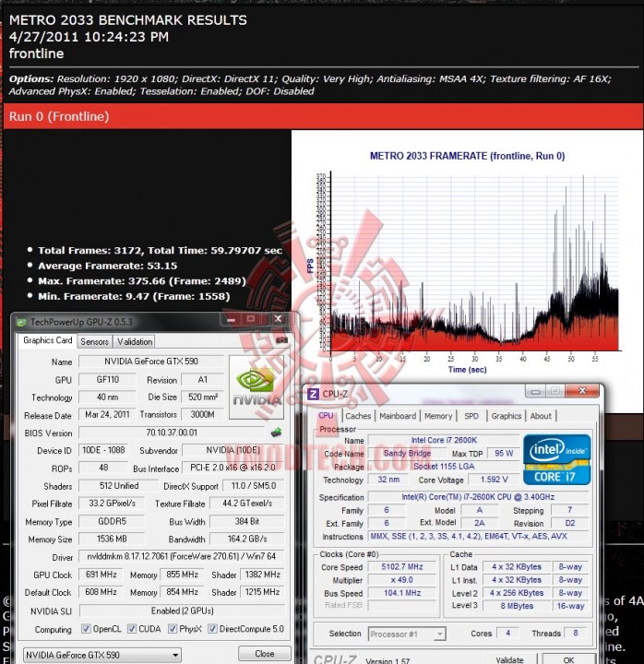The height and width of the screenshot is (664, 644).
Task: Switch to the Memory tab in CPU-Z
Action: coord(438,416)
